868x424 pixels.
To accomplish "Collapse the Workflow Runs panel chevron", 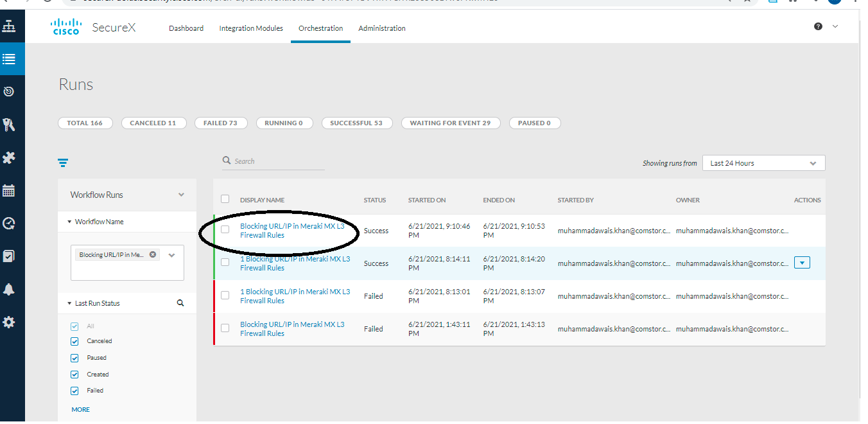I will (x=181, y=195).
